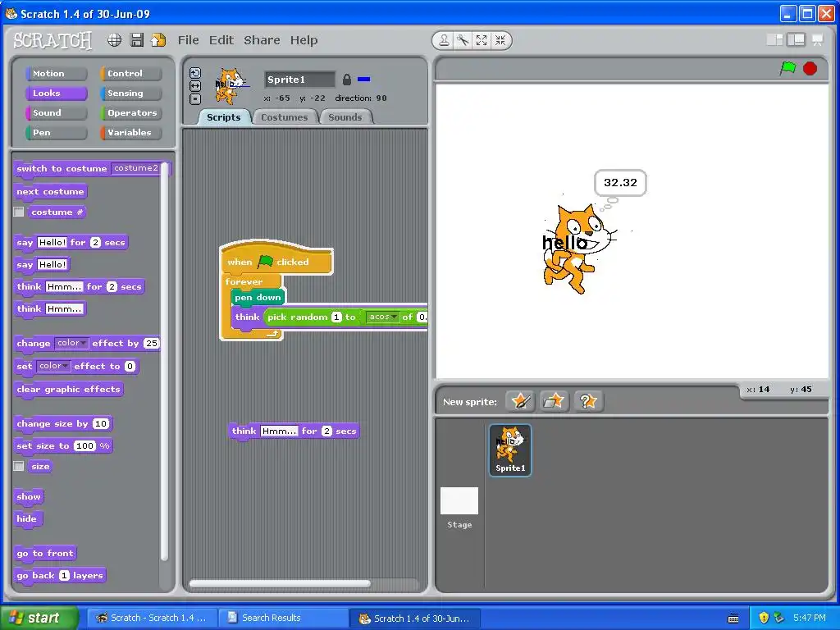Viewport: 840px width, 630px height.
Task: Open costume2 dropdown in switch to costume block
Action: (136, 168)
